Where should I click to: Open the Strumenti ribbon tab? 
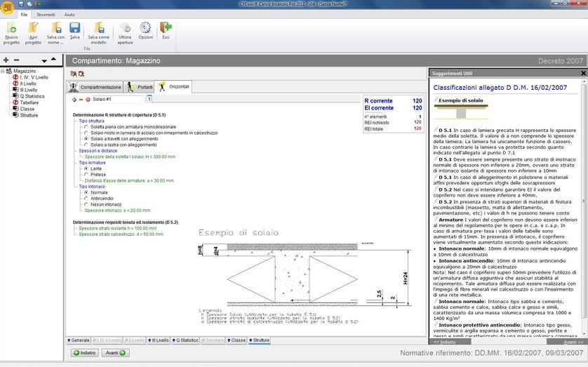[46, 14]
